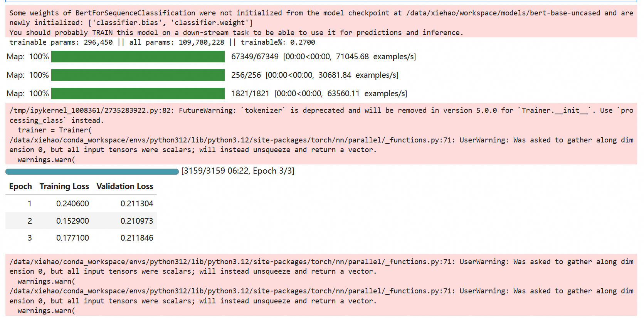Click the Training Loss column header

pyautogui.click(x=64, y=186)
